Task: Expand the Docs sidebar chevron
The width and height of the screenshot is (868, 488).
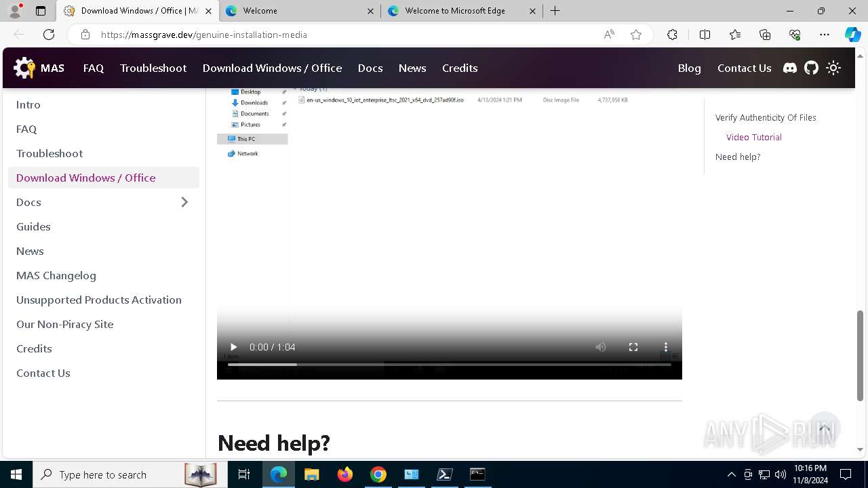Action: [184, 202]
